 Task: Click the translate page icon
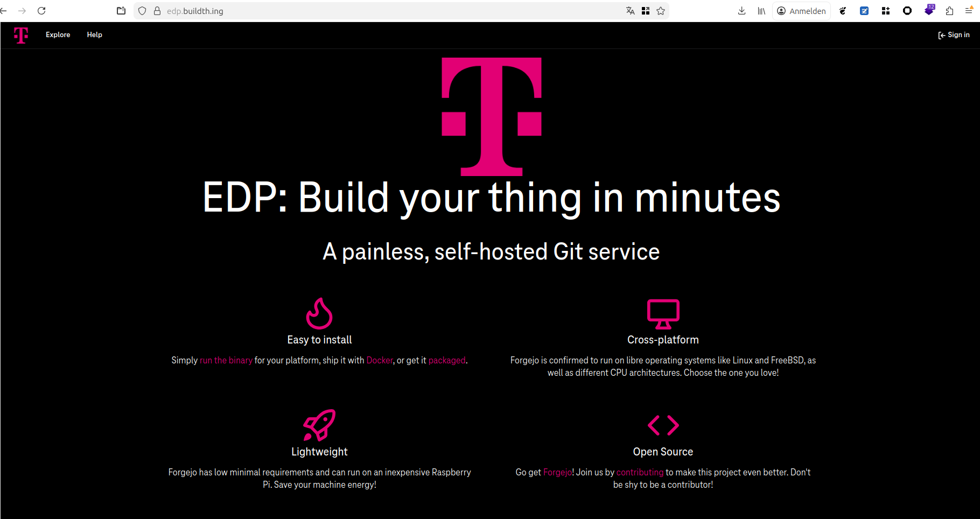(x=630, y=11)
